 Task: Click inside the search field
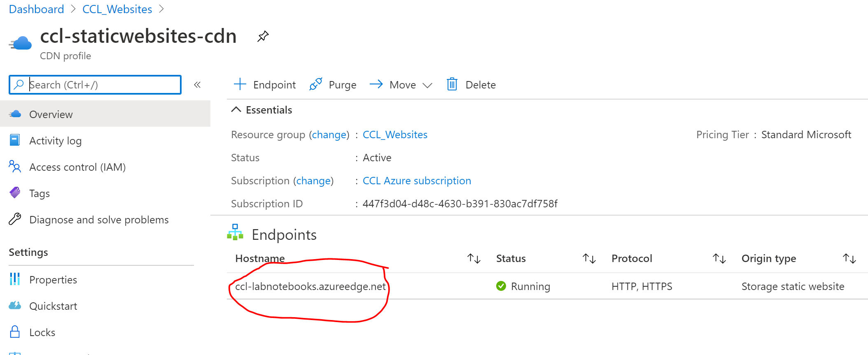pyautogui.click(x=99, y=85)
